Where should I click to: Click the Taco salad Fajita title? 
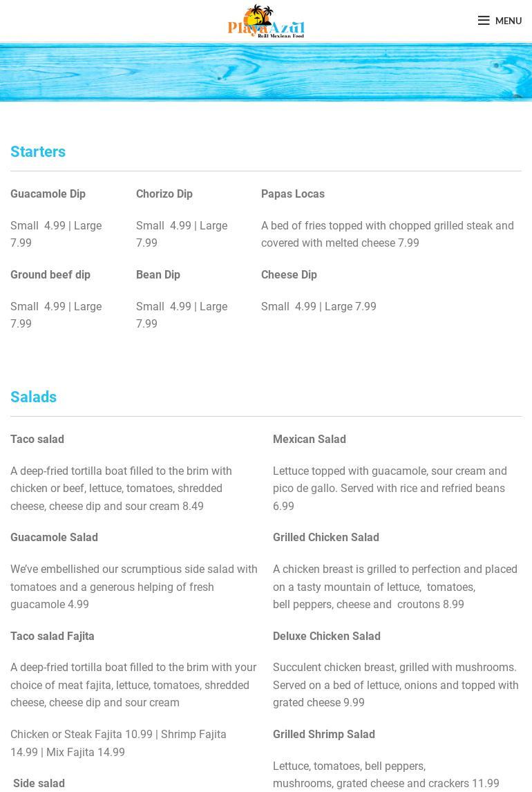click(53, 636)
